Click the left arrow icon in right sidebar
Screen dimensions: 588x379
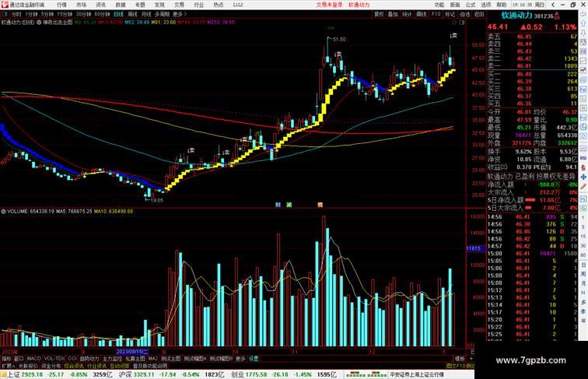(x=583, y=14)
